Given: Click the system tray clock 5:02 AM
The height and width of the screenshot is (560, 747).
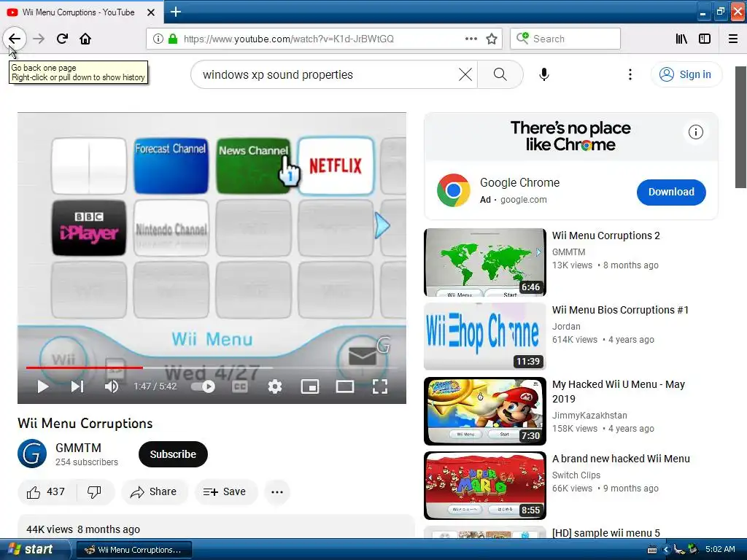Looking at the screenshot, I should pyautogui.click(x=720, y=549).
